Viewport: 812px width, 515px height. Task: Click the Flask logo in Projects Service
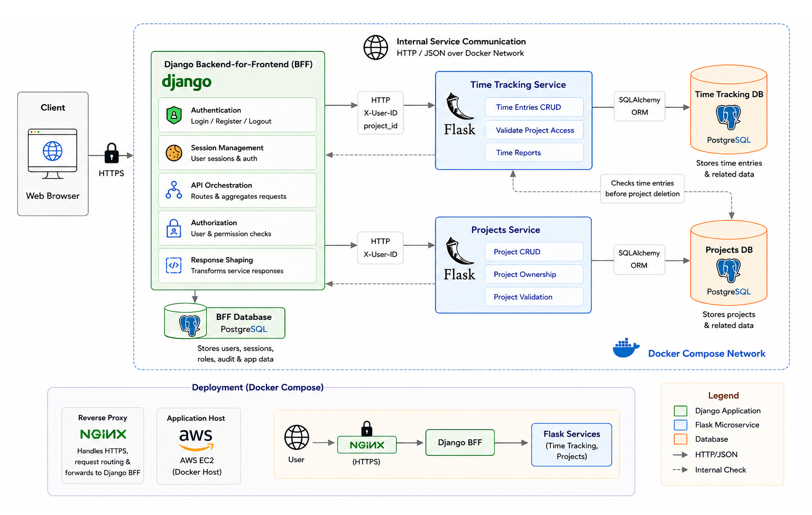[x=459, y=259]
